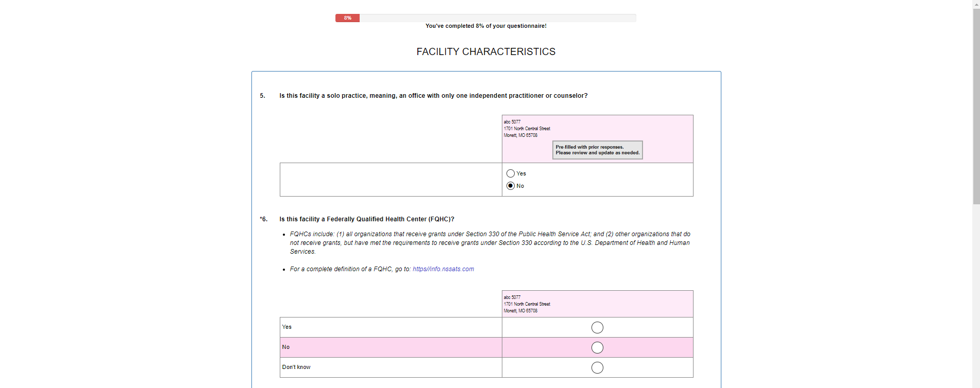The height and width of the screenshot is (388, 980).
Task: Click the pink No row label in FQHC table
Action: 286,347
